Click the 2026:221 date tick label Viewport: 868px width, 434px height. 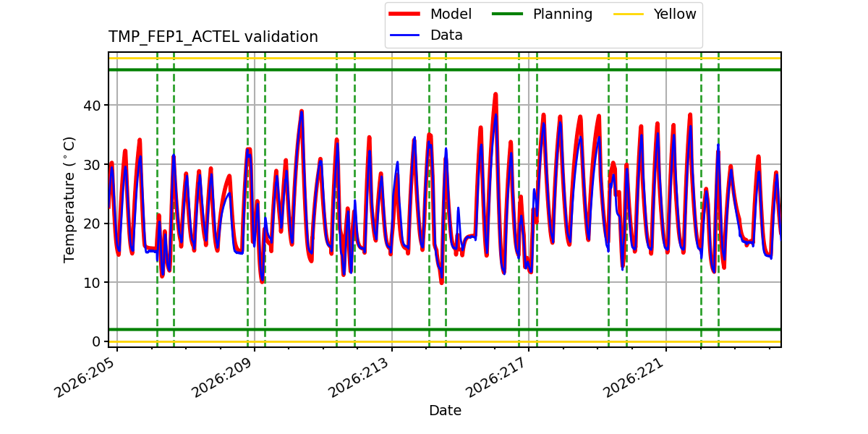(633, 375)
